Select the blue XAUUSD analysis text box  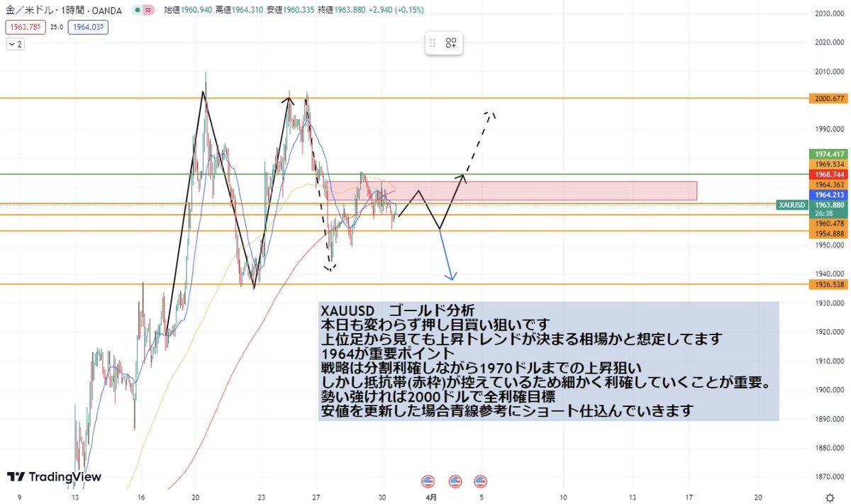(549, 362)
